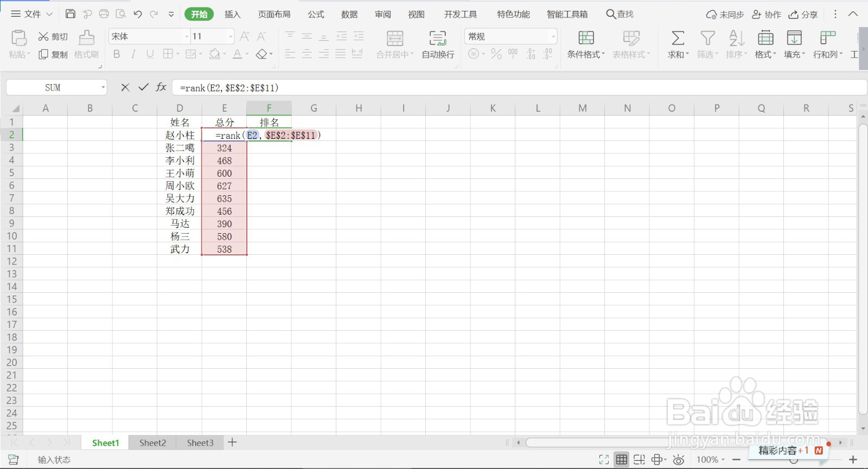Open the Format (格式) dropdown
The image size is (868, 469).
point(765,44)
